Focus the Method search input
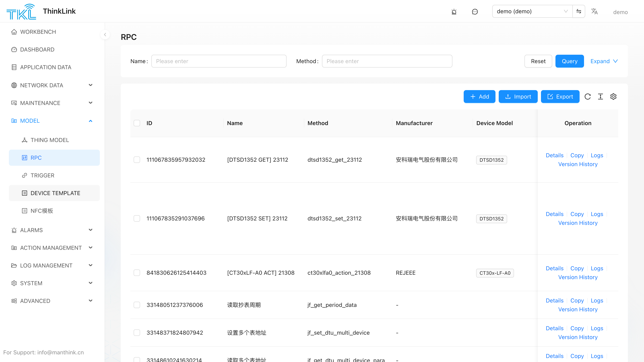The image size is (644, 362). coord(387,61)
